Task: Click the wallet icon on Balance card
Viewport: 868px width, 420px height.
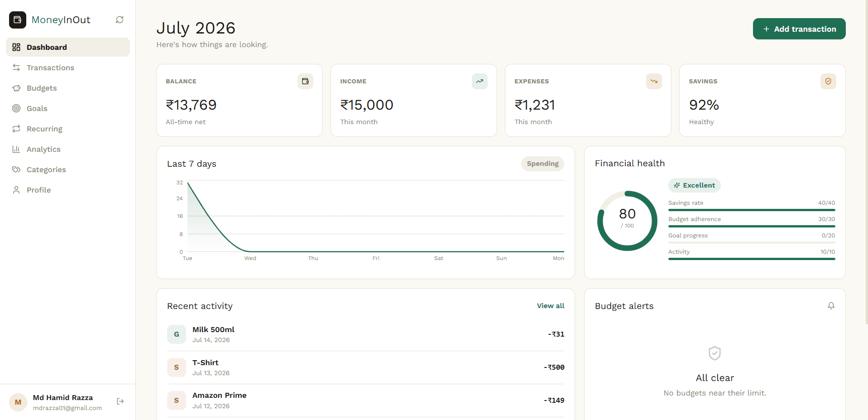Action: pyautogui.click(x=305, y=81)
